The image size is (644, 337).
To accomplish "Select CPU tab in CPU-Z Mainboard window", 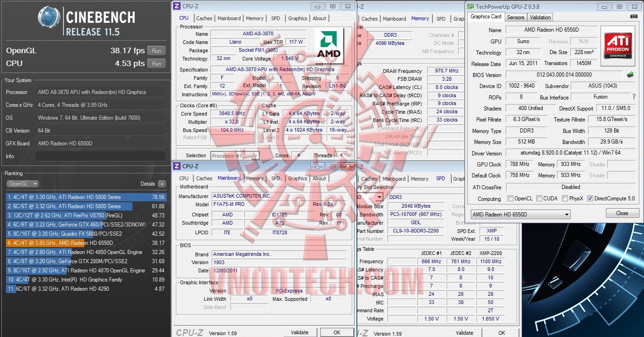I will click(184, 178).
